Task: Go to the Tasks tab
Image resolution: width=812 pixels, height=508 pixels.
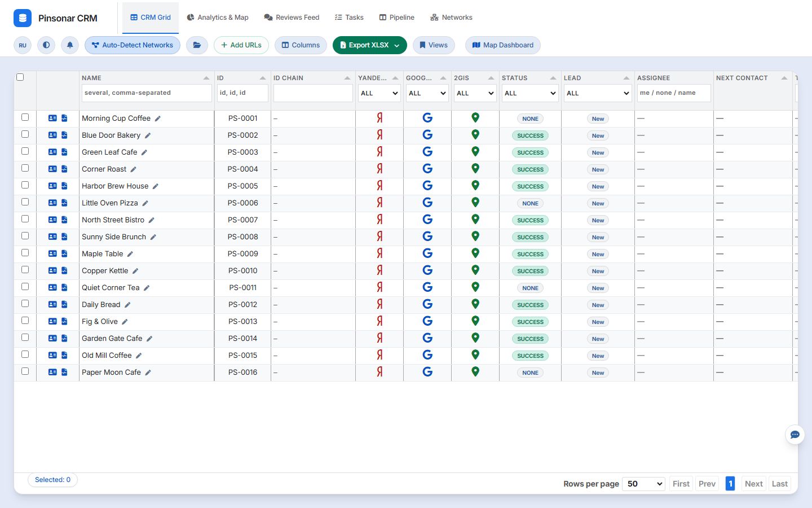Action: [349, 17]
